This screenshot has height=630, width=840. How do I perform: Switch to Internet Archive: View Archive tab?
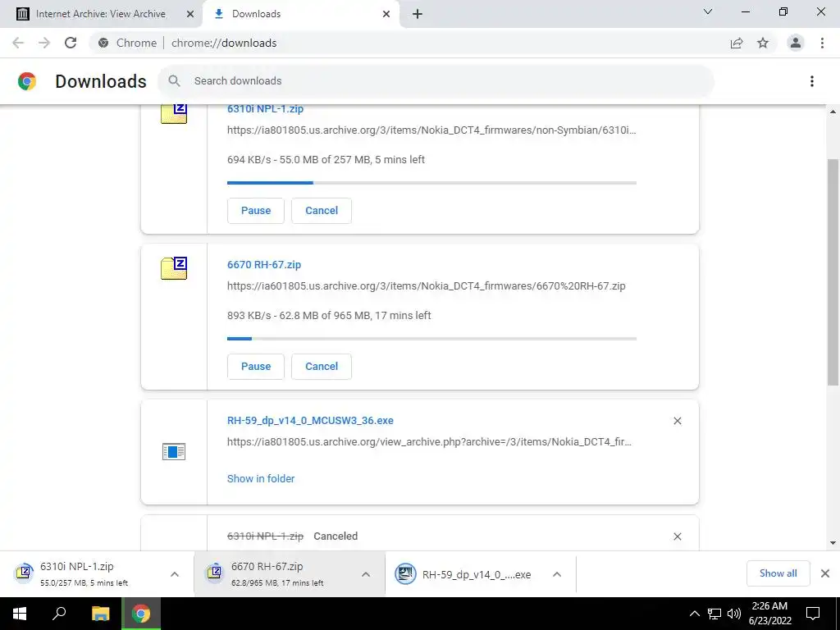pos(101,14)
